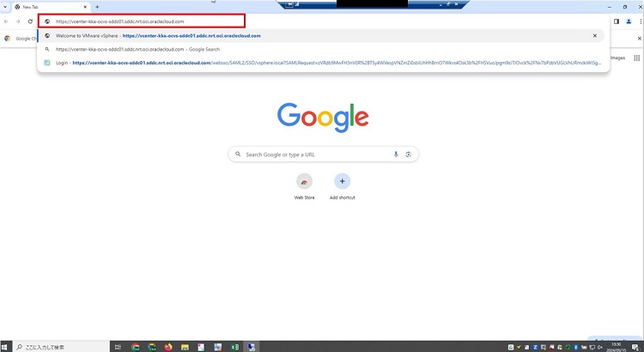Choose the Google Search suggestion row
This screenshot has width=644, height=352.
(x=320, y=49)
